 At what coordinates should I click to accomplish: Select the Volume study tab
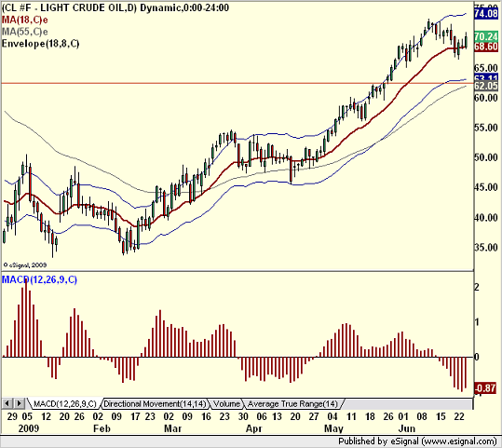point(226,404)
